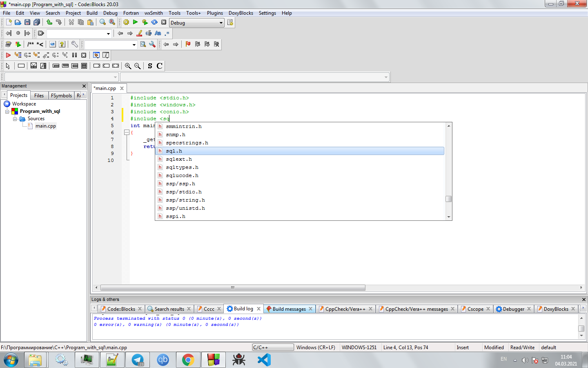Screen dimensions: 588x368
Task: Click the Paste clipboard icon
Action: coord(90,22)
